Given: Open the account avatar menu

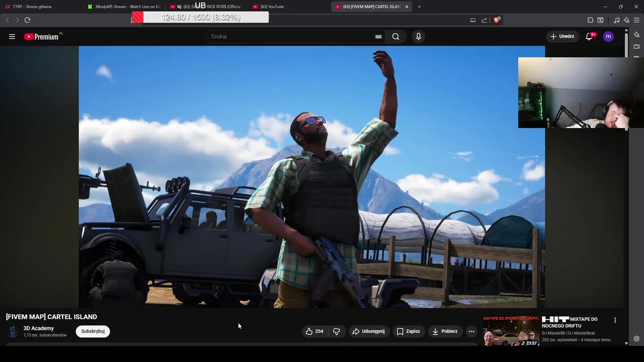Looking at the screenshot, I should [x=608, y=36].
